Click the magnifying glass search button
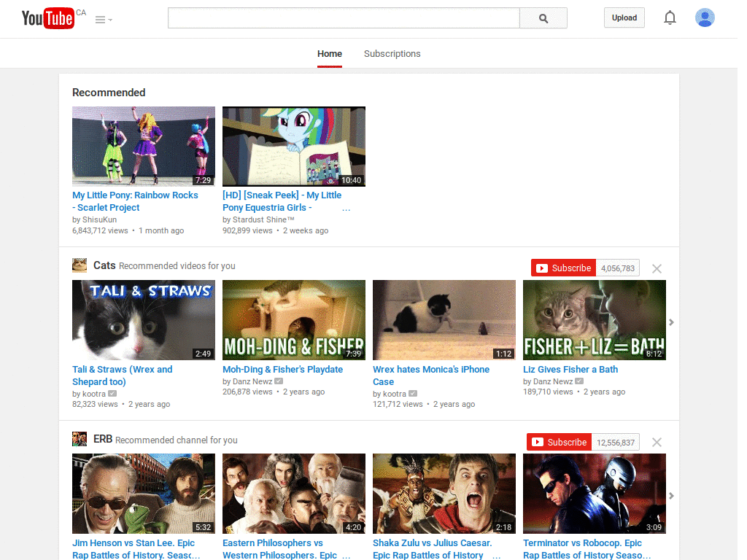 pyautogui.click(x=543, y=18)
